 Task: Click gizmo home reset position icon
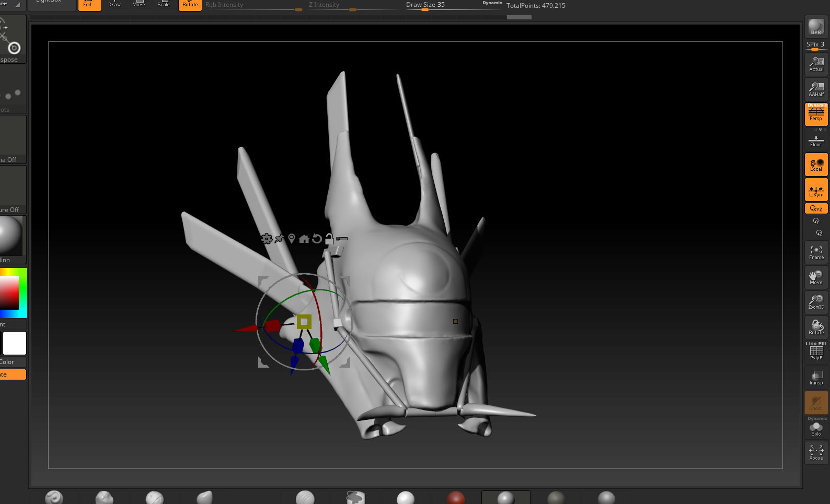pos(304,239)
